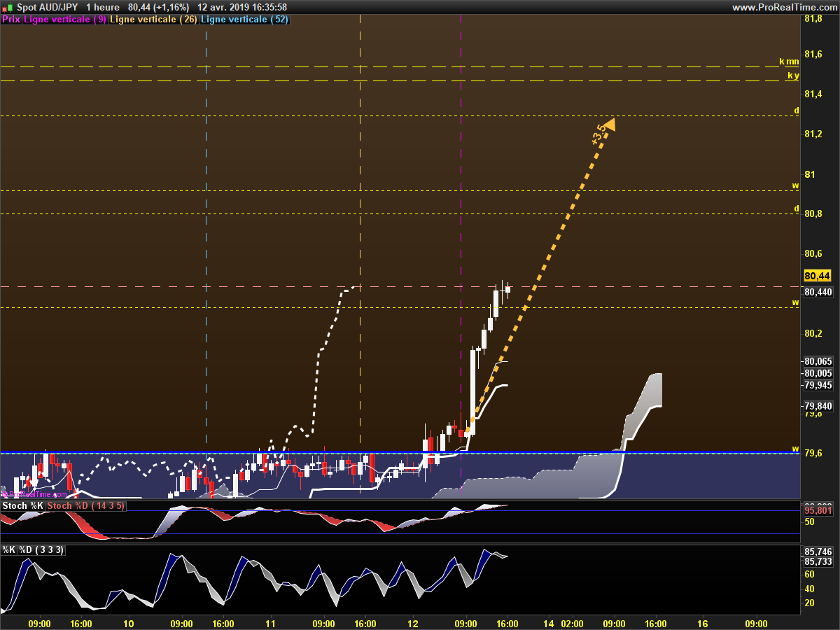
Task: Click the 79,945 price tag on axis
Action: (x=818, y=385)
